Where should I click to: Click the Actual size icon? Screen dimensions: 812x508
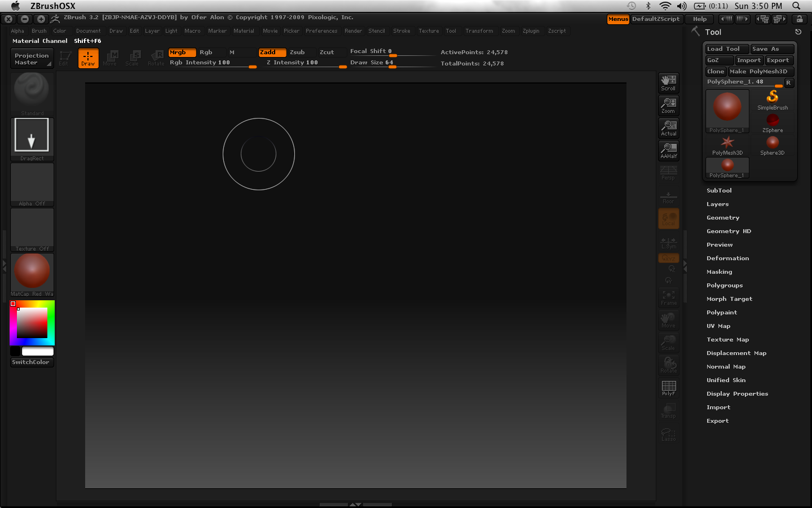[x=669, y=128]
